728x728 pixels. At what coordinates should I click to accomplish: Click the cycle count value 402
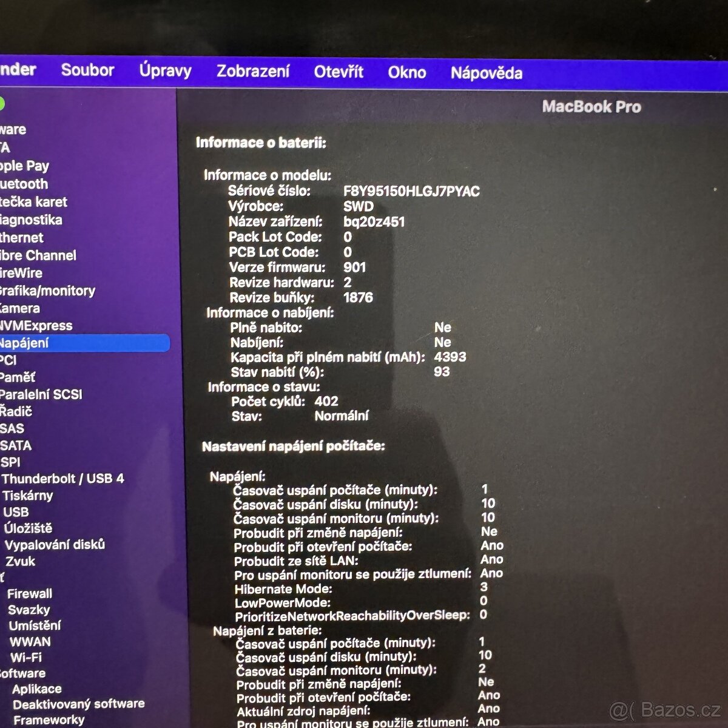[326, 401]
